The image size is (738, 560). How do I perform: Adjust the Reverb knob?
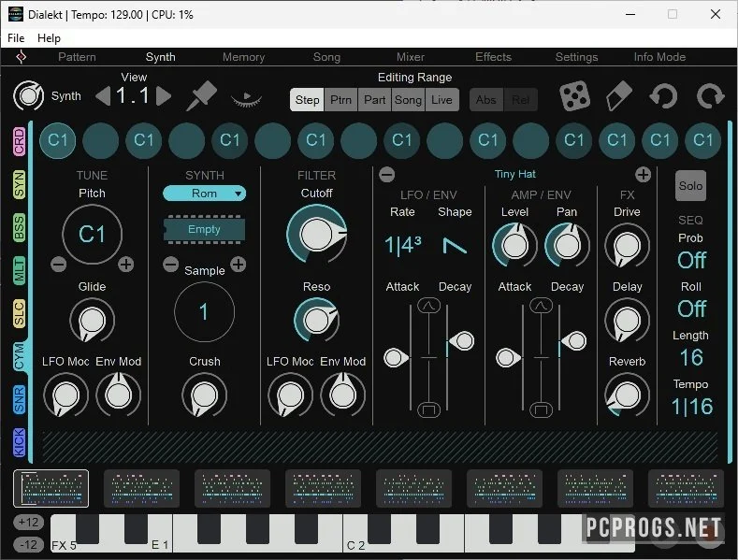pyautogui.click(x=627, y=395)
